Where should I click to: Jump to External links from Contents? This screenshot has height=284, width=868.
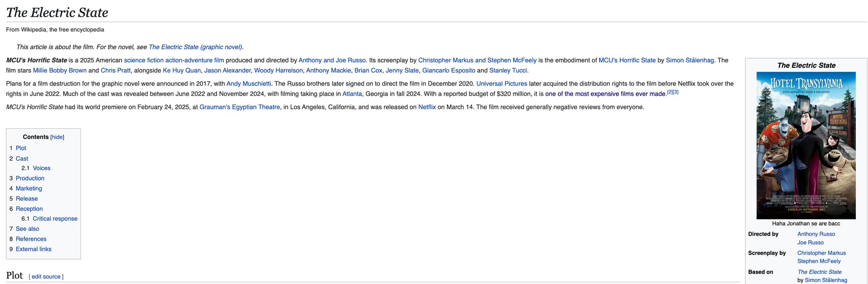(33, 249)
